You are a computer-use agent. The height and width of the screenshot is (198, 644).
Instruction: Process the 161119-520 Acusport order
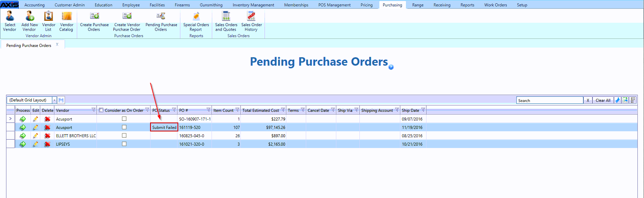point(23,127)
